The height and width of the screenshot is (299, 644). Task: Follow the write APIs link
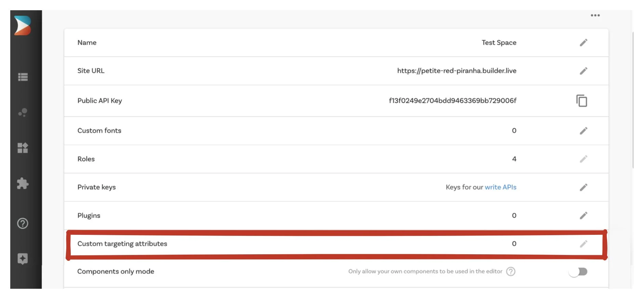click(x=500, y=187)
